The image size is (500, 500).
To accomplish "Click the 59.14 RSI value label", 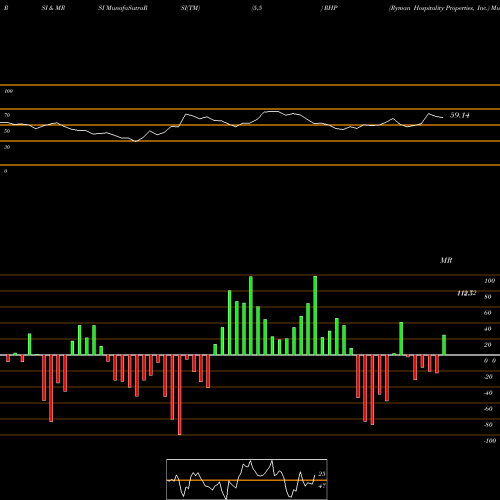I will (x=459, y=115).
